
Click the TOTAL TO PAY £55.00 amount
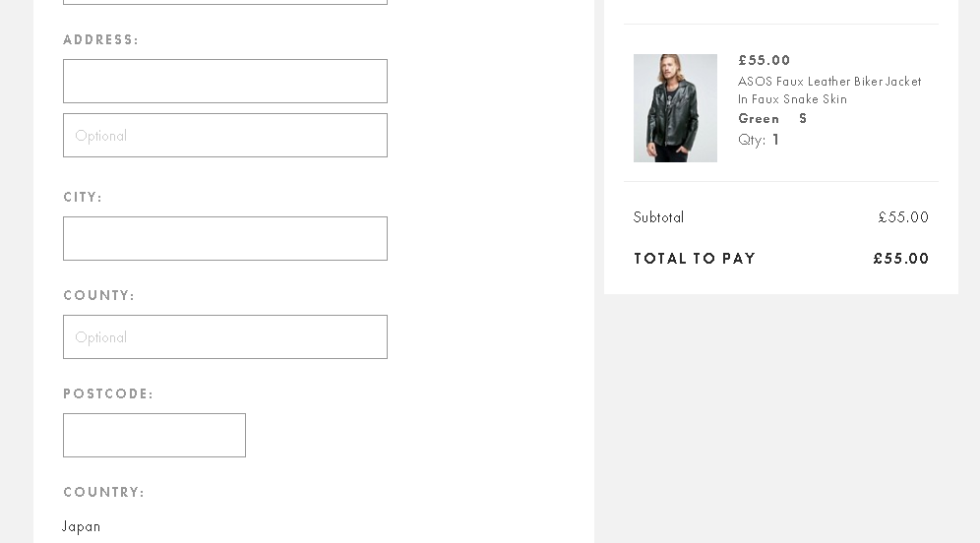point(901,259)
